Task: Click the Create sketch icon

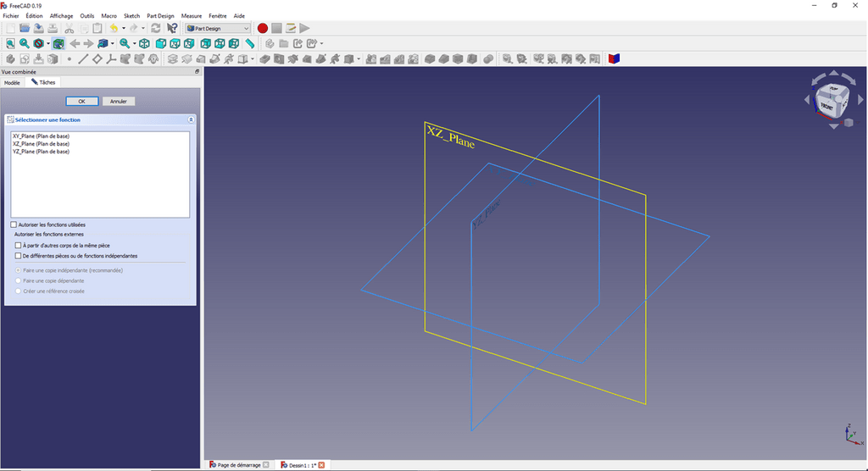Action: point(25,58)
